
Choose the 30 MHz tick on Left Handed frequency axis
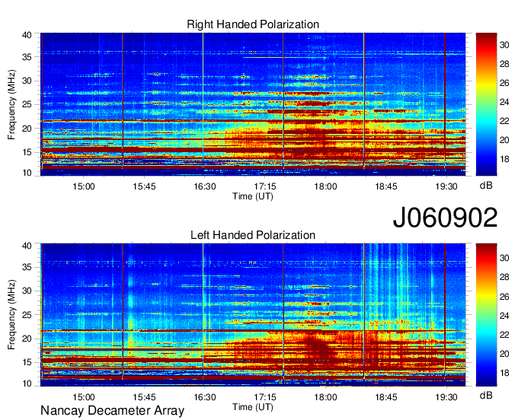[27, 291]
